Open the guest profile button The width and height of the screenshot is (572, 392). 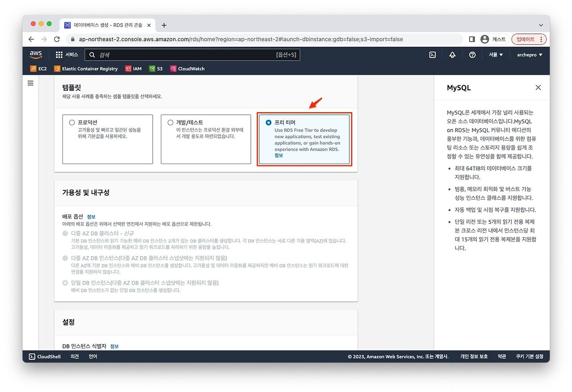493,39
